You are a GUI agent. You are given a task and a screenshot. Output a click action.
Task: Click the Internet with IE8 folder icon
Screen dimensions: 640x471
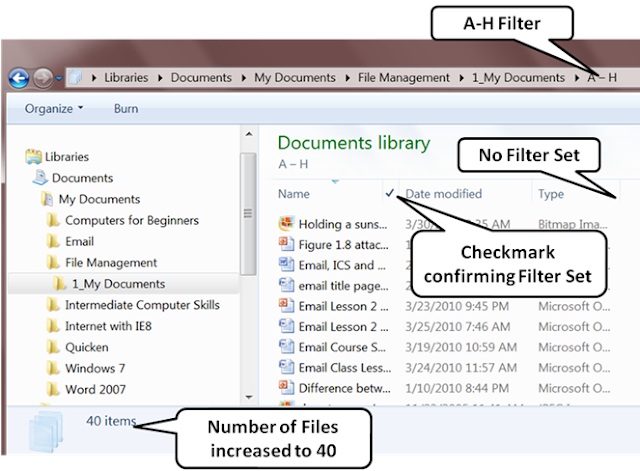click(53, 326)
